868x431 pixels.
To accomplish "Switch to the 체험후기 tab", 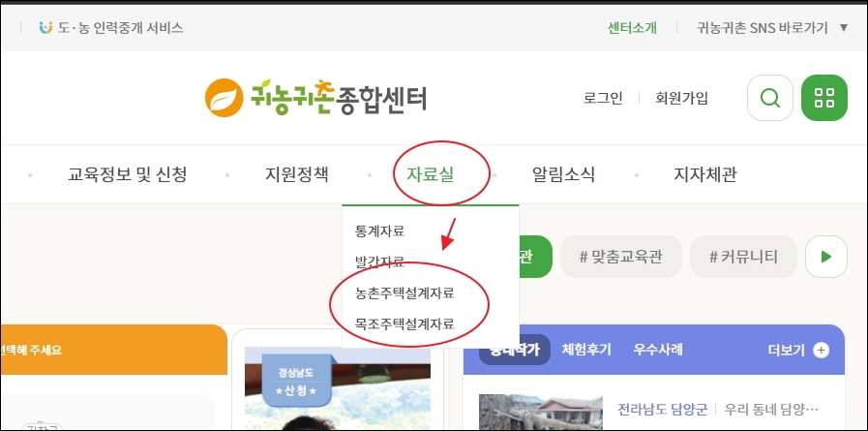I will tap(586, 350).
